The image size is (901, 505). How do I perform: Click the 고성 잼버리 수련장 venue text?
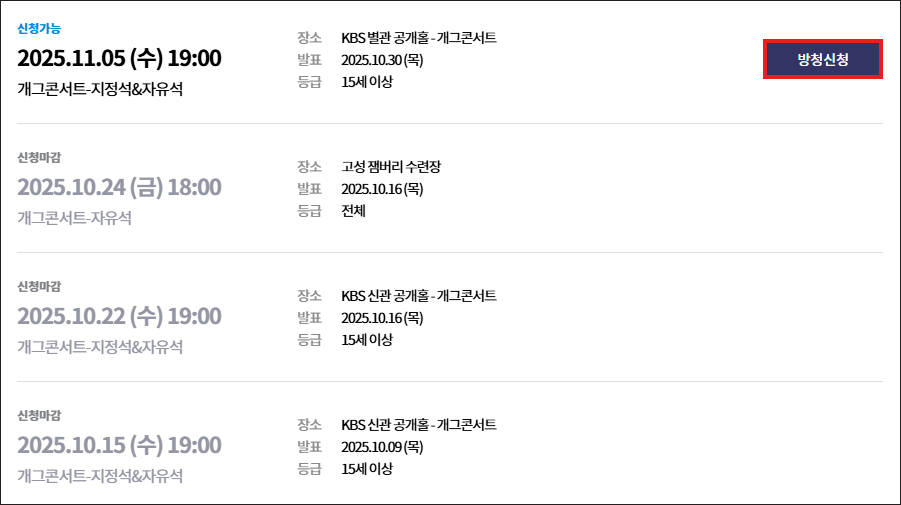pyautogui.click(x=390, y=167)
